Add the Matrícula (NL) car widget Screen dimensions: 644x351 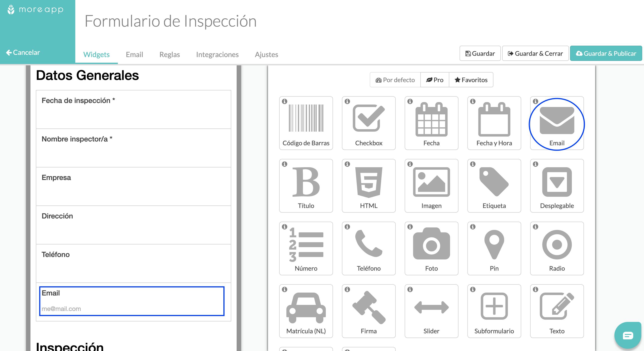[x=306, y=311]
